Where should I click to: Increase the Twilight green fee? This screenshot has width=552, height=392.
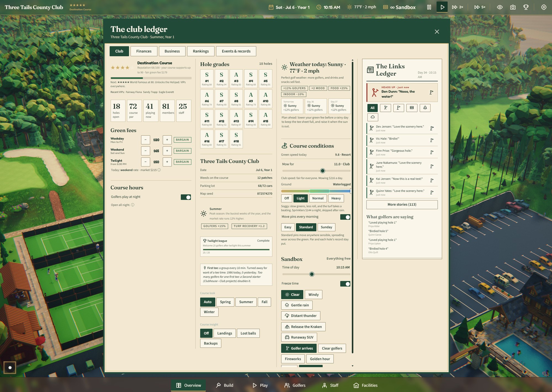(x=167, y=162)
